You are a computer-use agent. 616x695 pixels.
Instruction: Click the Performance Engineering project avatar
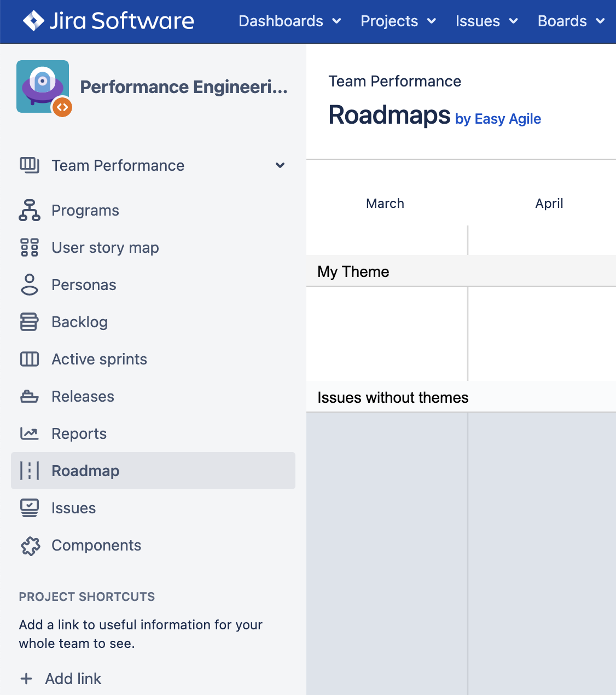(x=43, y=86)
